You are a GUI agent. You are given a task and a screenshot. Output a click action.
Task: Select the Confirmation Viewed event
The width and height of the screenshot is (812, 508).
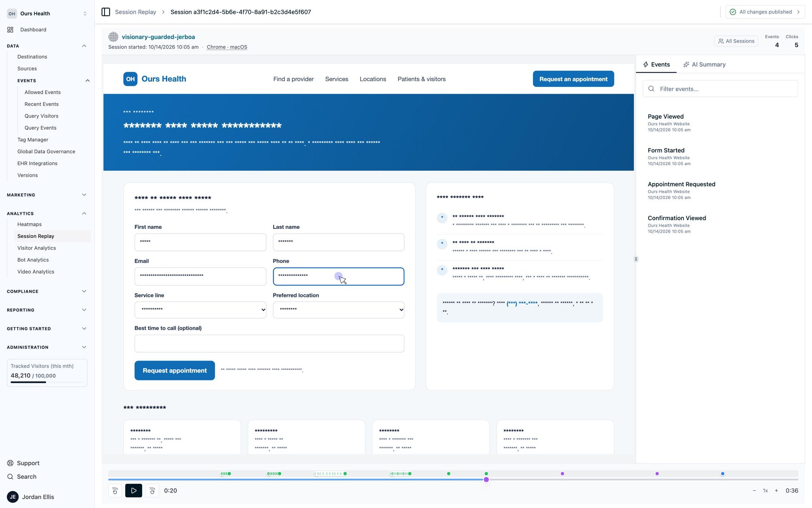pyautogui.click(x=720, y=225)
